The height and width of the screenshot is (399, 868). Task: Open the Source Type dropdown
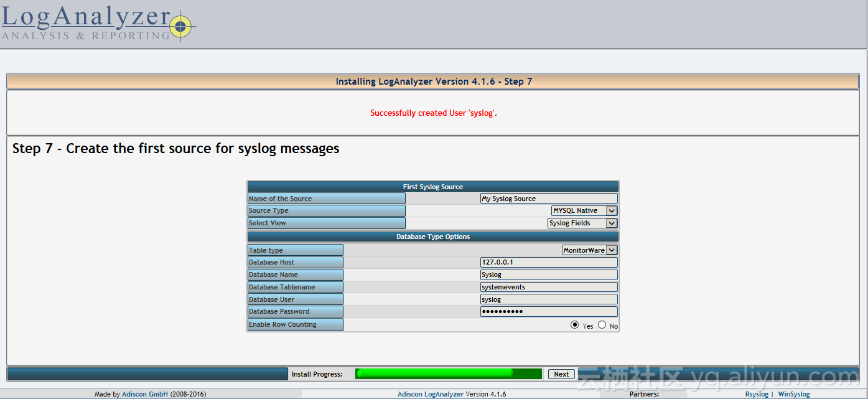[584, 210]
